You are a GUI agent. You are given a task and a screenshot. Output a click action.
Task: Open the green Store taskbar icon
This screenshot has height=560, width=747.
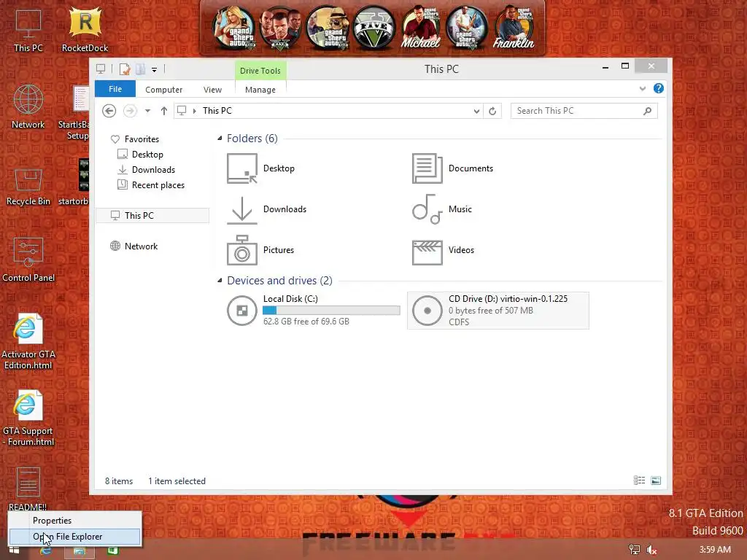click(x=112, y=551)
